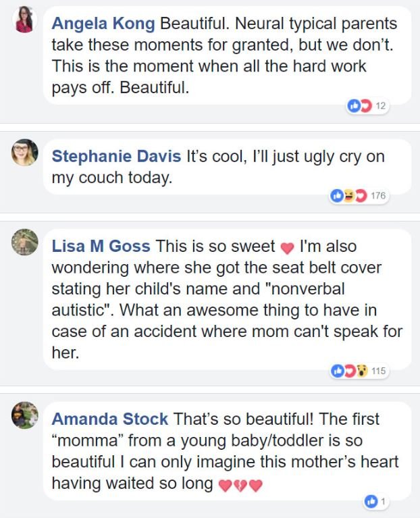Click heart emoji after "This is so sweet"
Image resolution: width=420 pixels, height=518 pixels.
288,248
